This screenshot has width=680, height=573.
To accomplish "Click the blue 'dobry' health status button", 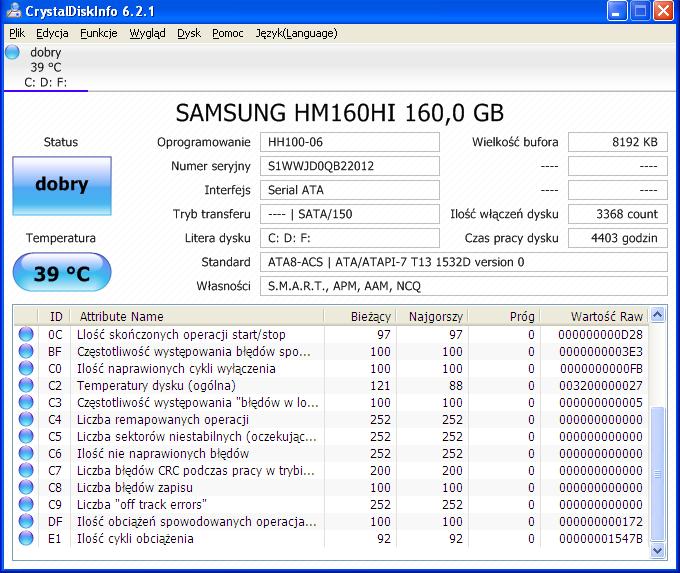I will tap(62, 186).
